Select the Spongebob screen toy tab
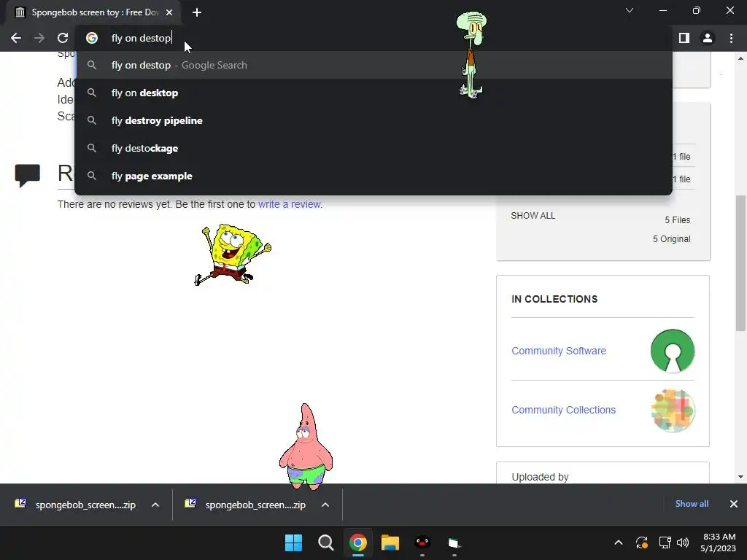The width and height of the screenshot is (747, 560). point(93,12)
